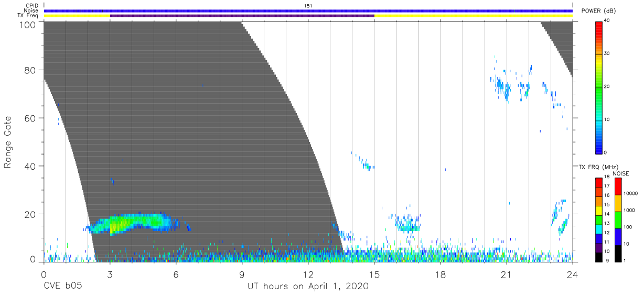The height and width of the screenshot is (297, 644).
Task: Click the x-axis tick label '12'
Action: click(x=308, y=274)
